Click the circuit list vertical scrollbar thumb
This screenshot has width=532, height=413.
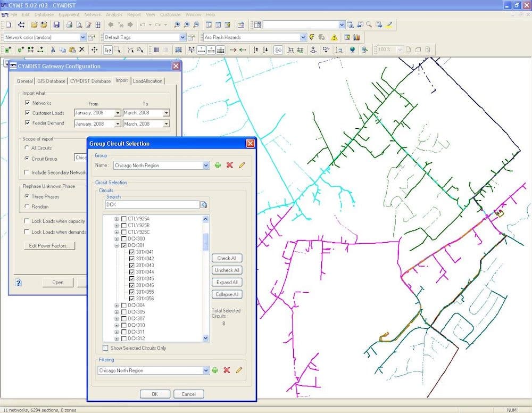point(205,242)
